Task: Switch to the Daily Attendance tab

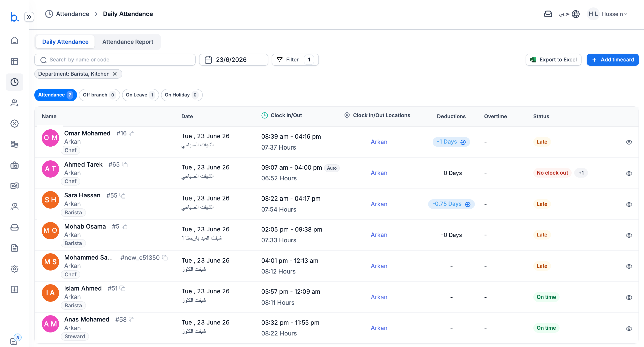Action: tap(65, 42)
